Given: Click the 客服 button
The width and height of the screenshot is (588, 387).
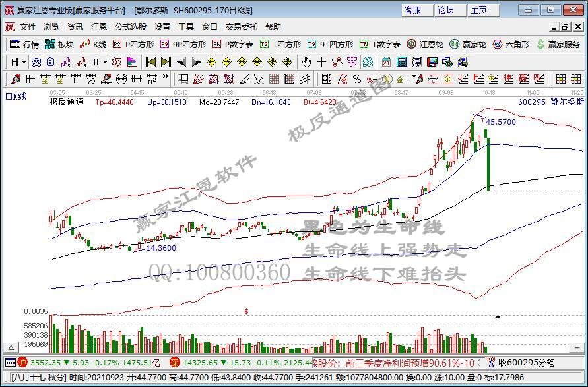Looking at the screenshot, I should pyautogui.click(x=417, y=10).
